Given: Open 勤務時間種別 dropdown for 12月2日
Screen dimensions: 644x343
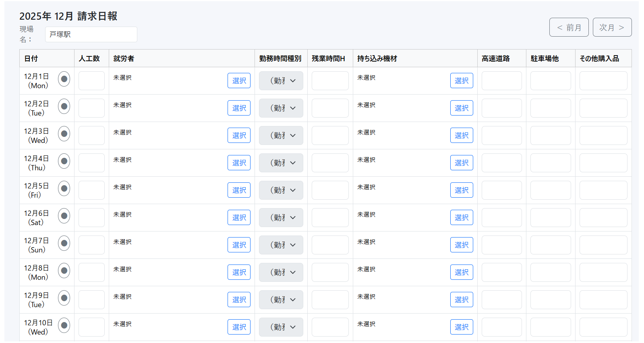Looking at the screenshot, I should [281, 108].
